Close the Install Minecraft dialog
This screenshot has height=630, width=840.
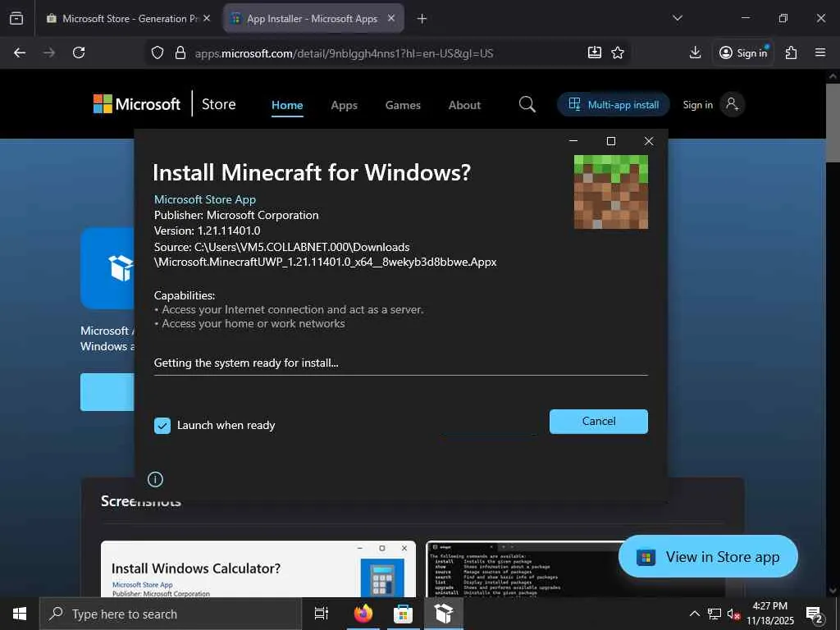649,141
